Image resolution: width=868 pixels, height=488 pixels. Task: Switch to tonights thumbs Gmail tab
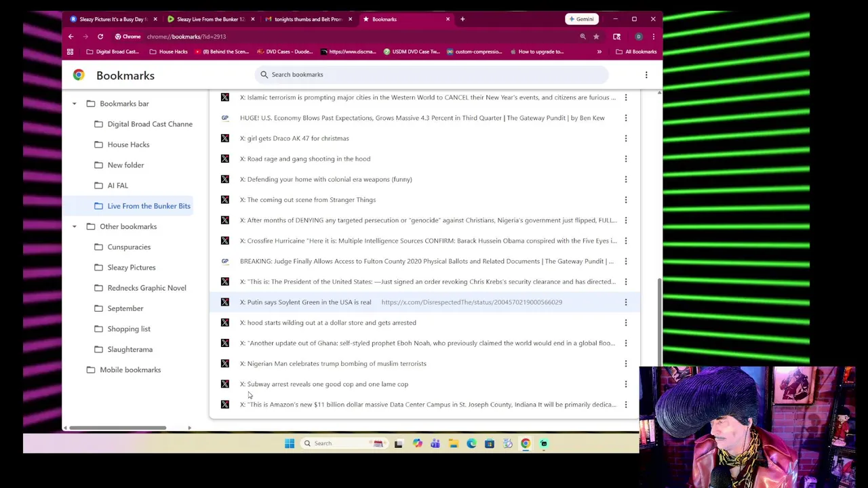308,19
